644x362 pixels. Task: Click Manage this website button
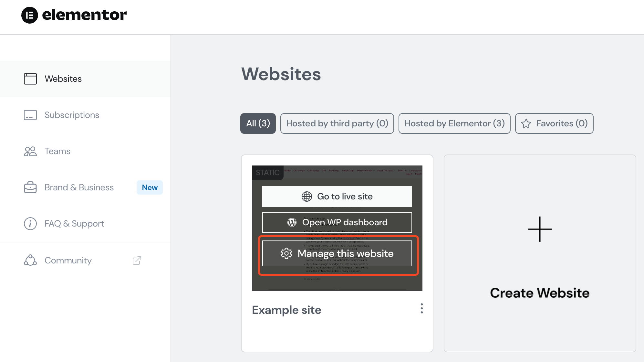337,253
